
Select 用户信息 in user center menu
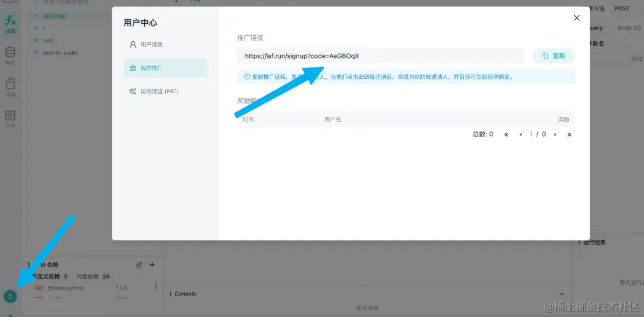pyautogui.click(x=166, y=44)
